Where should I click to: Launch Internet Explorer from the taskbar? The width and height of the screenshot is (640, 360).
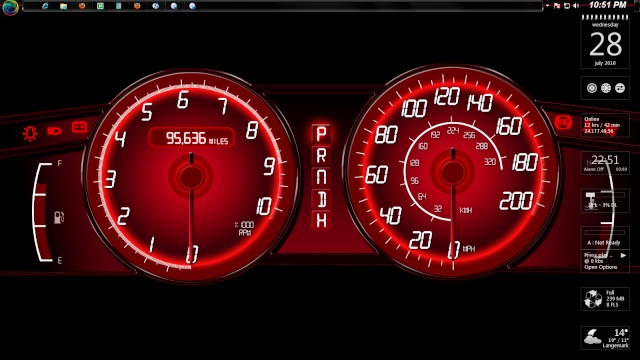pyautogui.click(x=45, y=6)
